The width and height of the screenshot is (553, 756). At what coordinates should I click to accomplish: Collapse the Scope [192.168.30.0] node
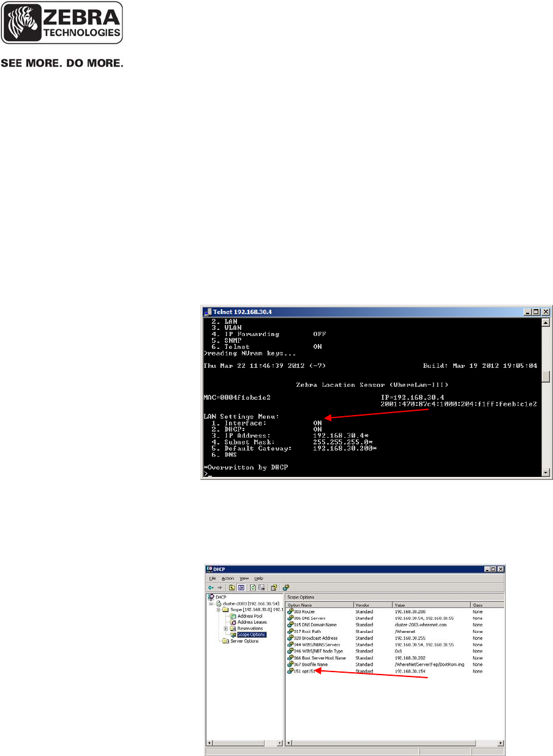point(219,610)
